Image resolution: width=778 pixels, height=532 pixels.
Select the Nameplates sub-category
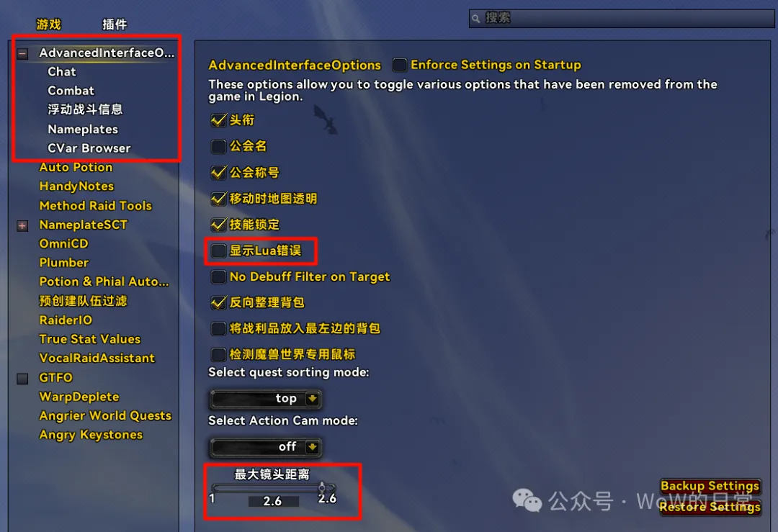[x=83, y=130]
